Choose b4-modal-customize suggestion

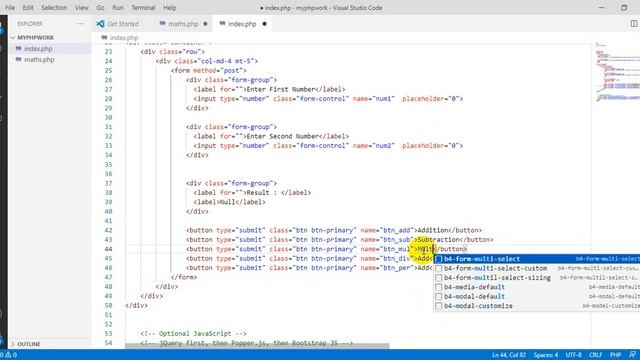coord(536,306)
